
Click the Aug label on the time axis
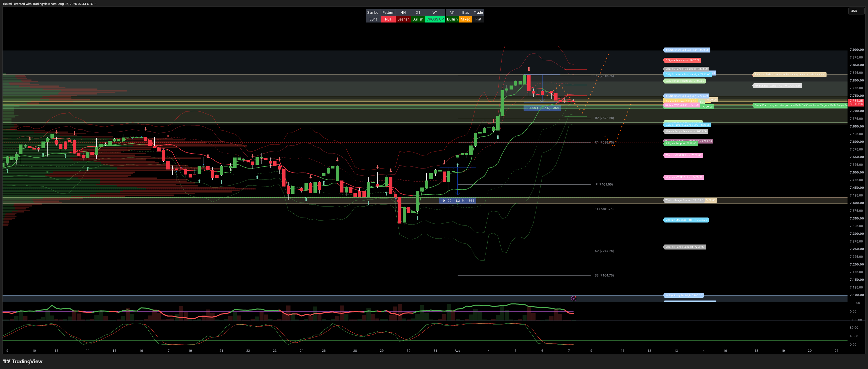coord(457,351)
